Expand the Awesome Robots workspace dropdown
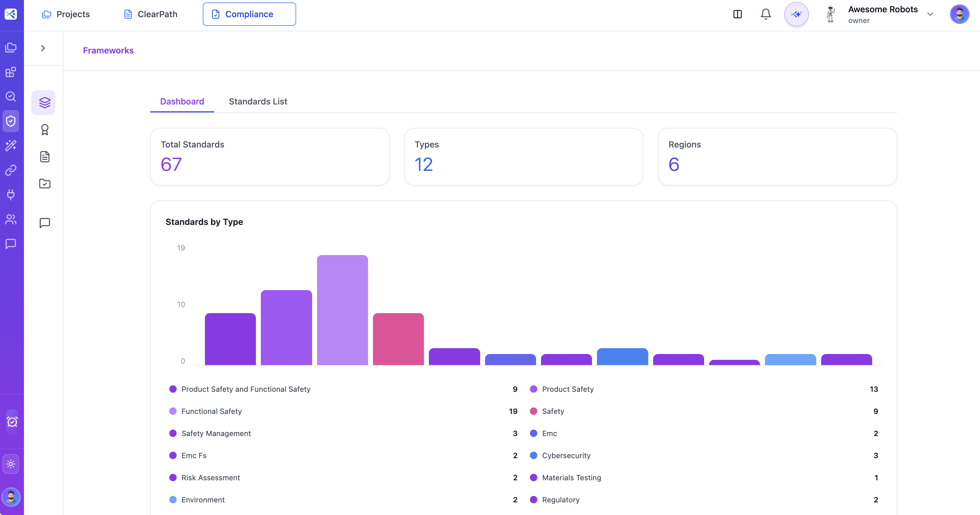This screenshot has width=980, height=515. [931, 14]
